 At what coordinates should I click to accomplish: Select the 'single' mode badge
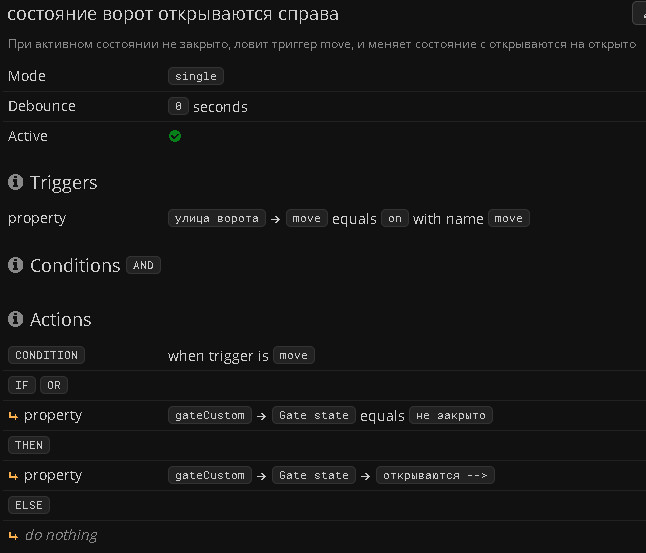click(x=196, y=76)
